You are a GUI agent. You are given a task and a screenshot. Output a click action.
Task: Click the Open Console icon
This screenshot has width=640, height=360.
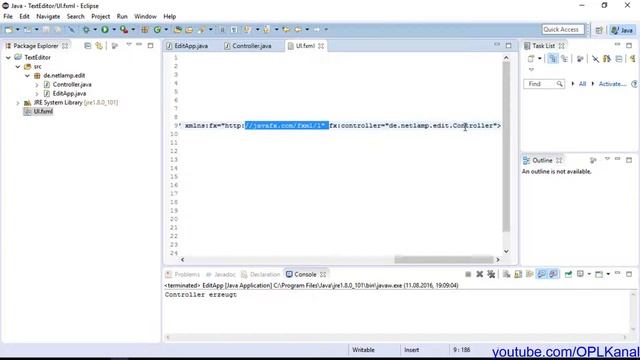pos(599,274)
